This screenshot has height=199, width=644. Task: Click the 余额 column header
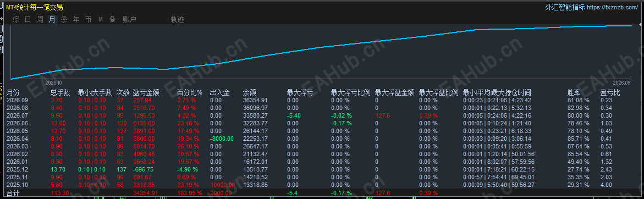tap(249, 93)
